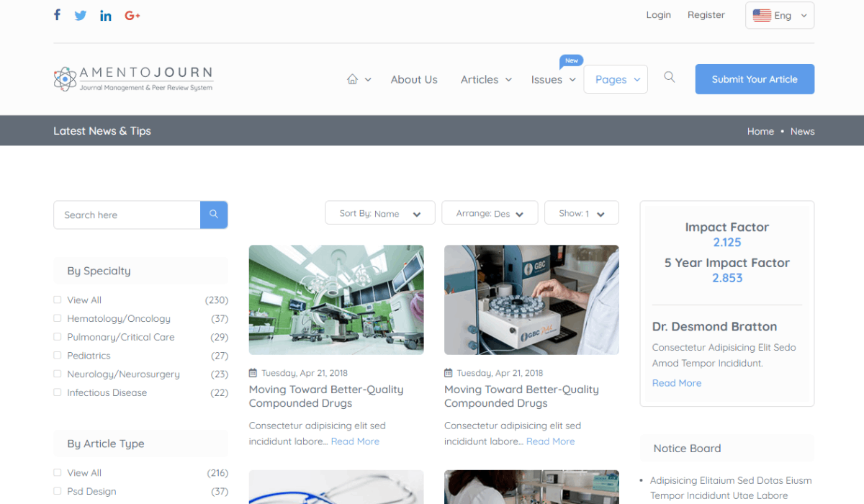Click the AmentoJourn atom logo
This screenshot has width=864, height=504.
click(65, 79)
